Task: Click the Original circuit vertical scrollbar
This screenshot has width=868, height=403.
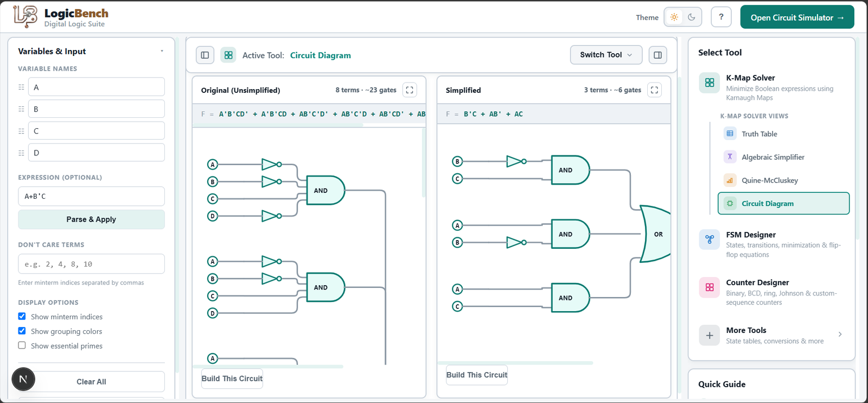Action: tap(423, 163)
